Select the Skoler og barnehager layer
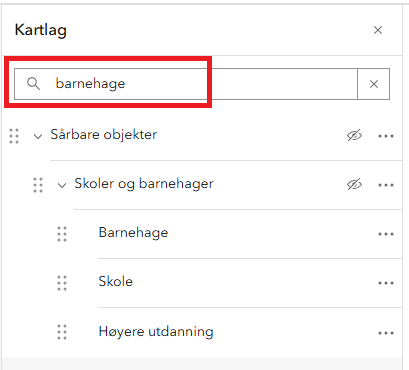409x370 pixels. 144,184
